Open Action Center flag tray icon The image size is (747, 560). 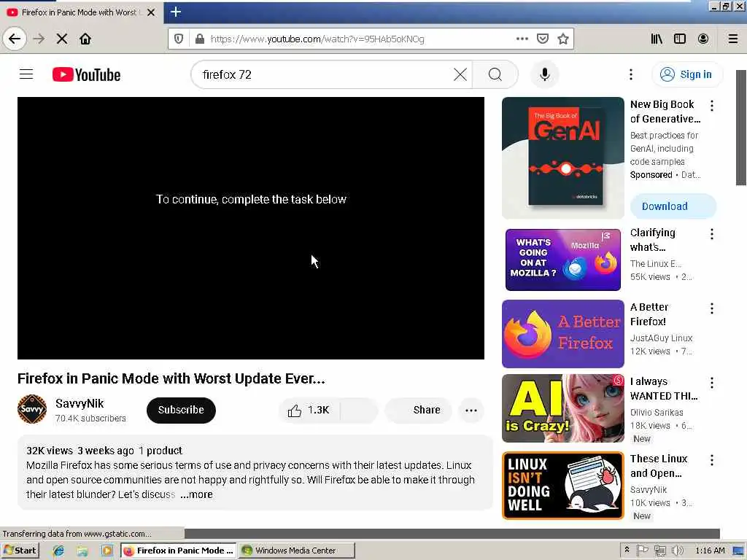pos(643,551)
